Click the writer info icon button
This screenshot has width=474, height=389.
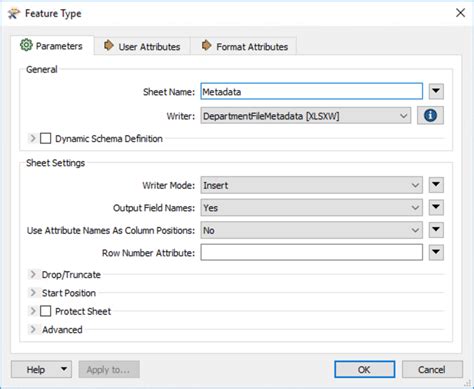[430, 116]
